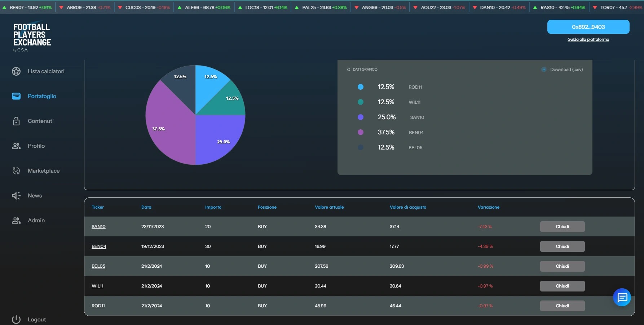The image size is (644, 325).
Task: Click the Football Players Exchange logo
Action: click(32, 37)
